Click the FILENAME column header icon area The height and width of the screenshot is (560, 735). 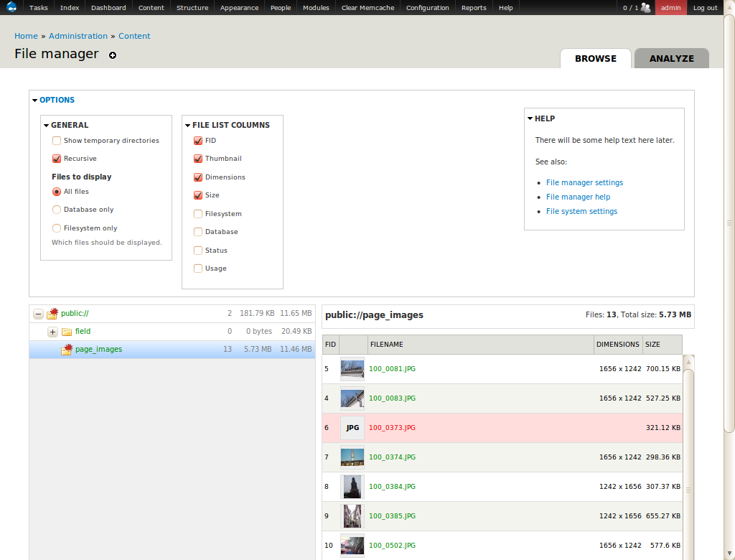click(388, 345)
